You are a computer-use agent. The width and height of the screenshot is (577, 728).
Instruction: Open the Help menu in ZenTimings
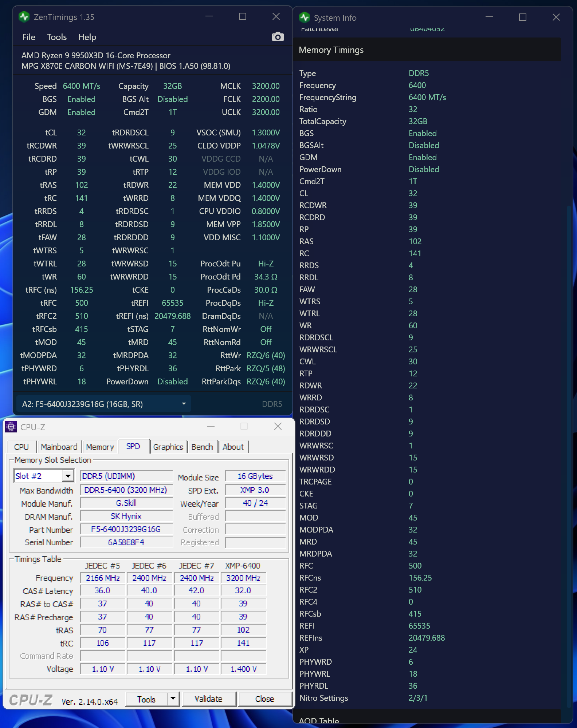click(87, 37)
